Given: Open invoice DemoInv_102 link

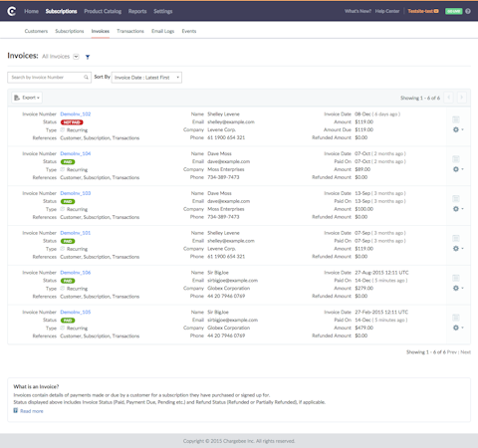Looking at the screenshot, I should [76, 114].
